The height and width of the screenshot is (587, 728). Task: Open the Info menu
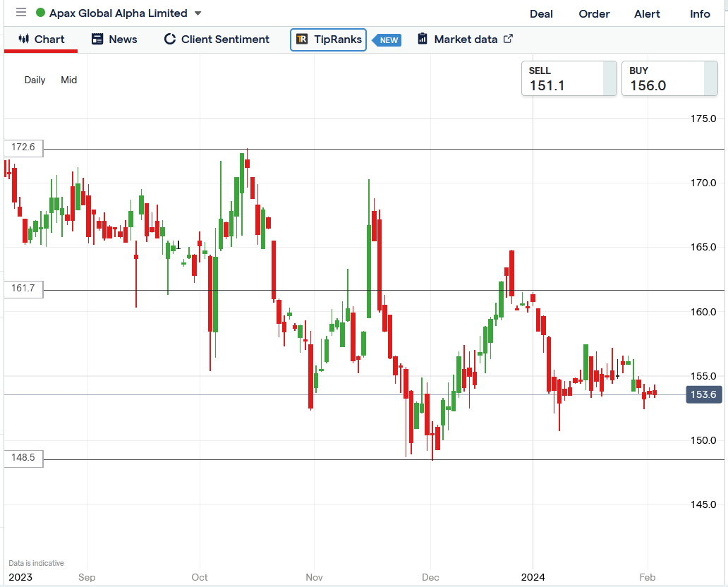click(x=700, y=14)
